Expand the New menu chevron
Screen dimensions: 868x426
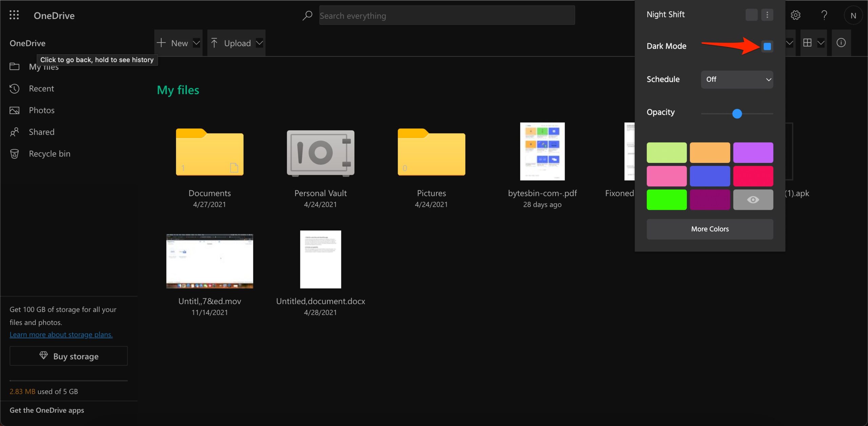pyautogui.click(x=197, y=43)
